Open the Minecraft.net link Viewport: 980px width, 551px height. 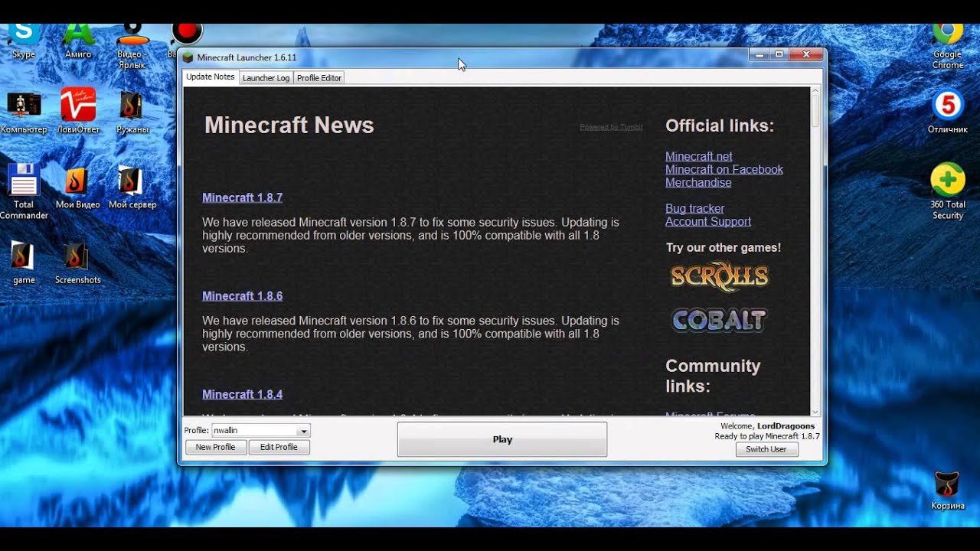coord(699,156)
